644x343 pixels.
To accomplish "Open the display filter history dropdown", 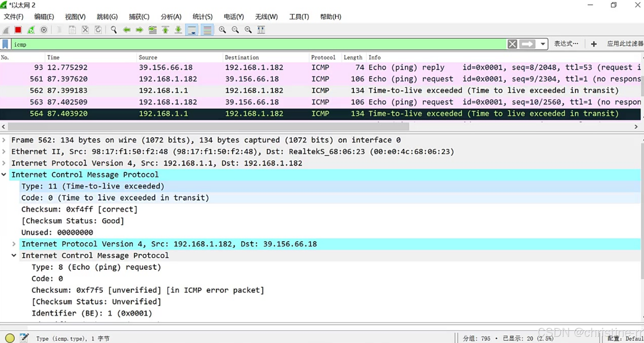I will click(x=543, y=44).
